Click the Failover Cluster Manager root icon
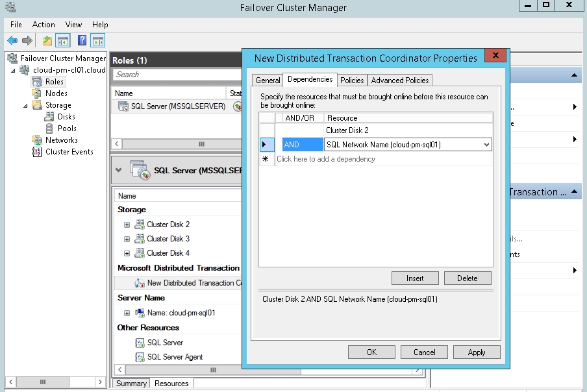 tap(12, 58)
